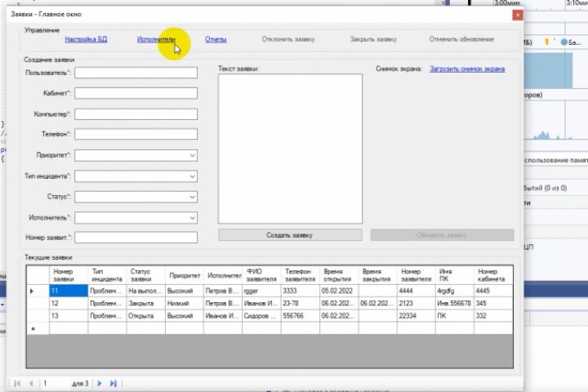Focus the Кабинет input field
588x392 pixels.
(136, 93)
